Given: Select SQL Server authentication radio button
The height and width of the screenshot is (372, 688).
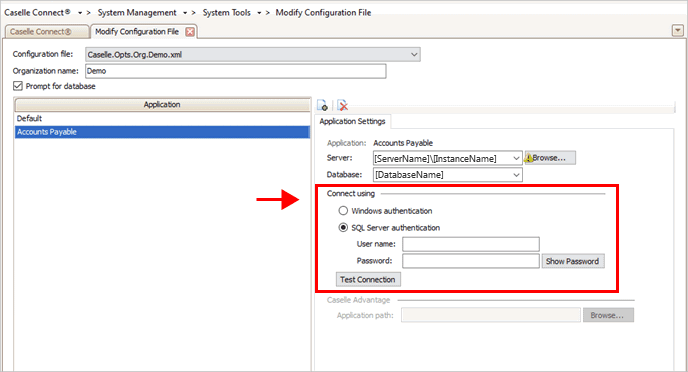Looking at the screenshot, I should pyautogui.click(x=343, y=228).
